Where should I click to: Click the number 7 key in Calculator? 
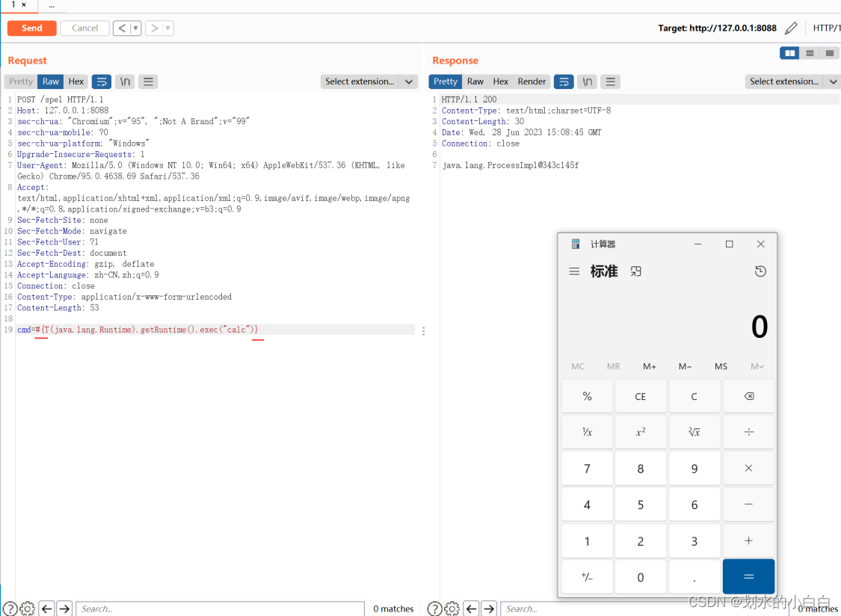588,469
